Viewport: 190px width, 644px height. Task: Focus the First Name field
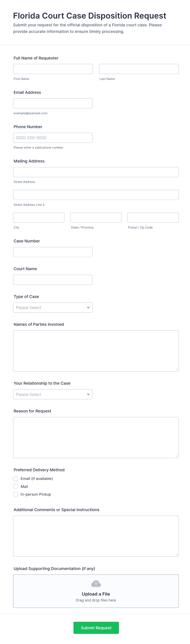[53, 69]
